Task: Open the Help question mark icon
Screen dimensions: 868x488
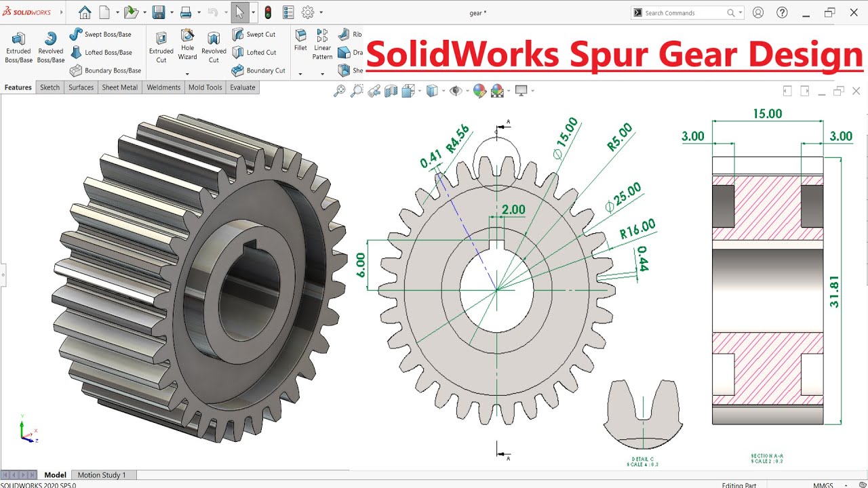Action: [x=783, y=12]
